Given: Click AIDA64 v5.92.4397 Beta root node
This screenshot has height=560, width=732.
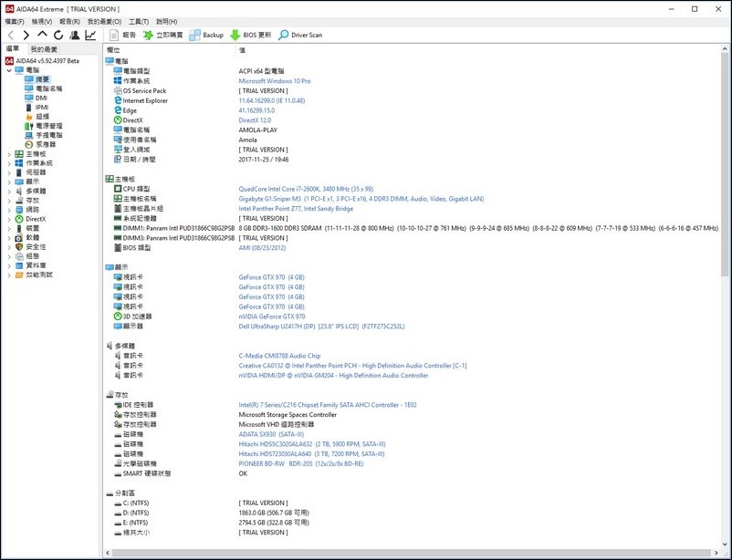Looking at the screenshot, I should click(x=47, y=61).
